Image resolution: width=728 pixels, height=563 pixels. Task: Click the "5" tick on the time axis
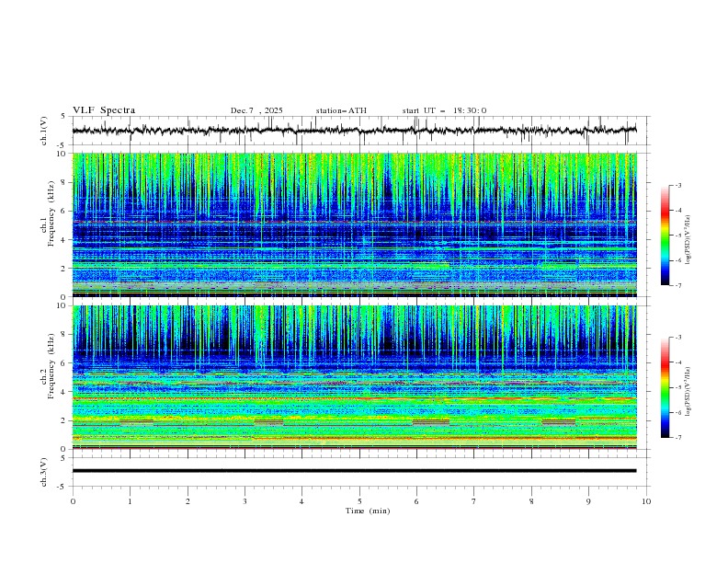click(x=359, y=501)
